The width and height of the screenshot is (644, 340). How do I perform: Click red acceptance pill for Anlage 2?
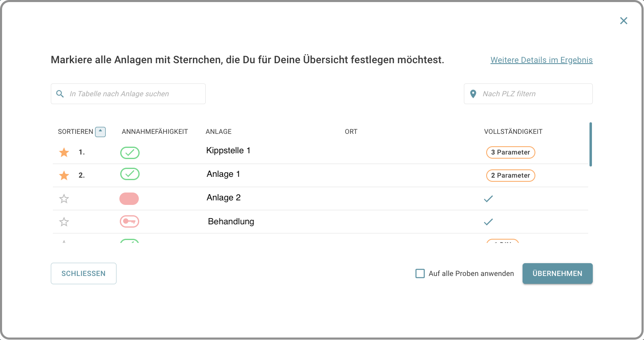[x=129, y=199]
